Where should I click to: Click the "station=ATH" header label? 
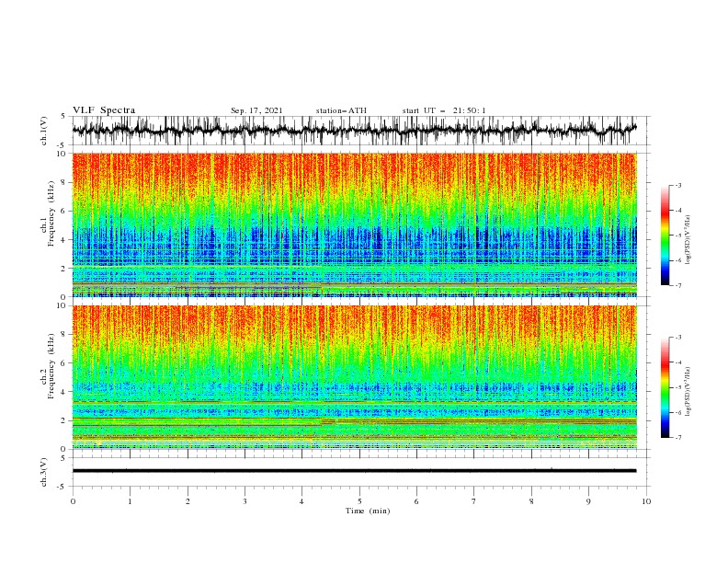pyautogui.click(x=341, y=110)
